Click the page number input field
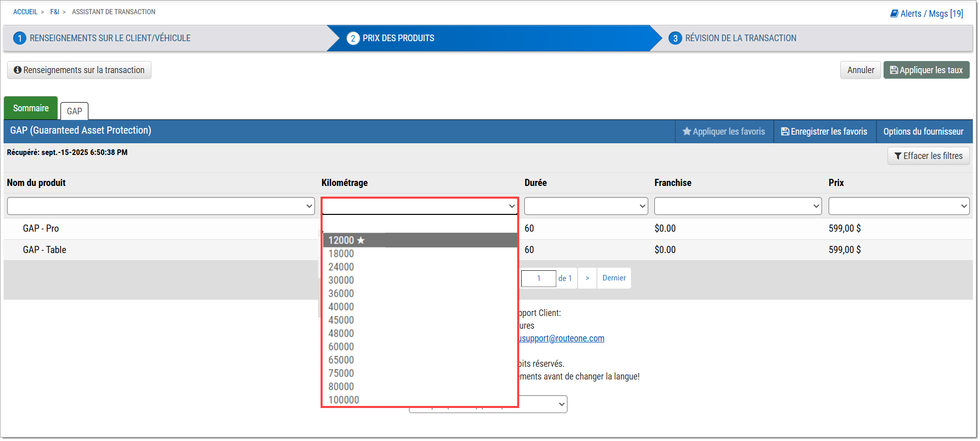The image size is (980, 441). tap(538, 278)
